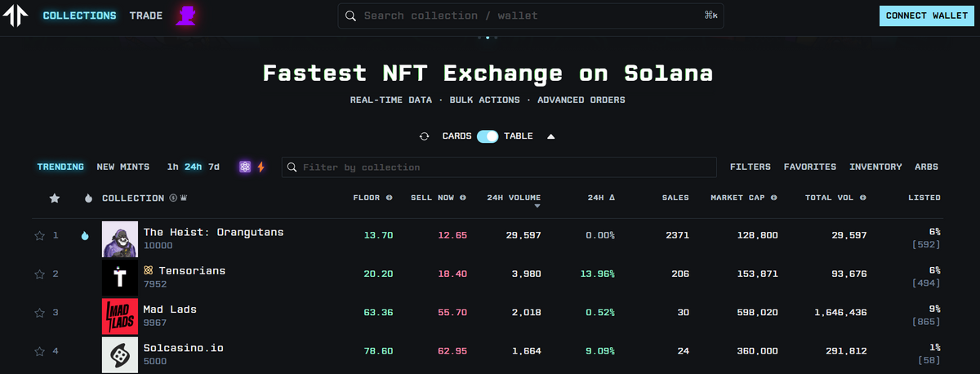Image resolution: width=980 pixels, height=374 pixels.
Task: Click the carousel dots below the search bar
Action: tap(487, 38)
